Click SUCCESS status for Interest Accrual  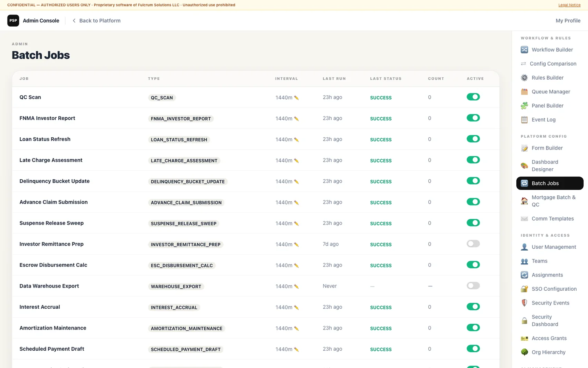[x=381, y=308]
